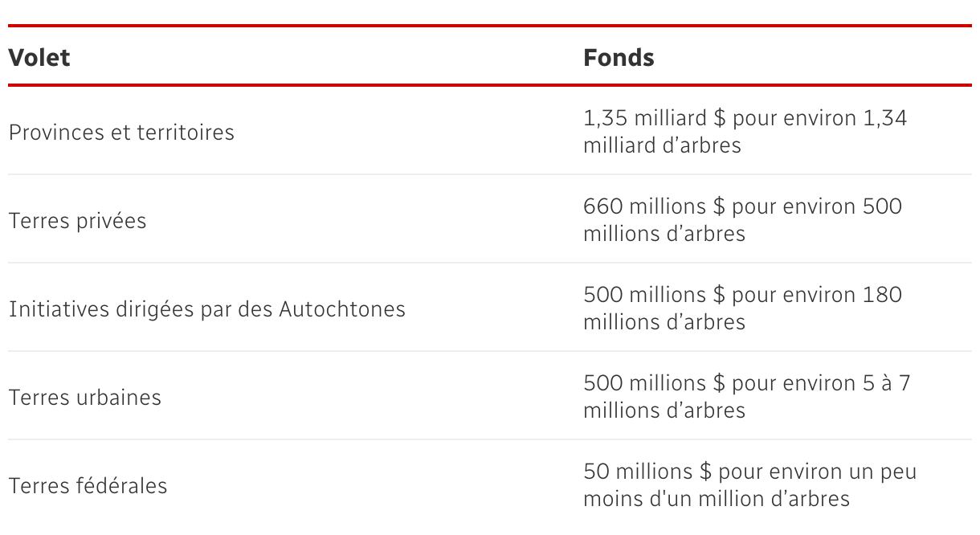Select the Initiatives dirigées par des Autochtones label
Screen dimensions: 980x535
click(207, 308)
